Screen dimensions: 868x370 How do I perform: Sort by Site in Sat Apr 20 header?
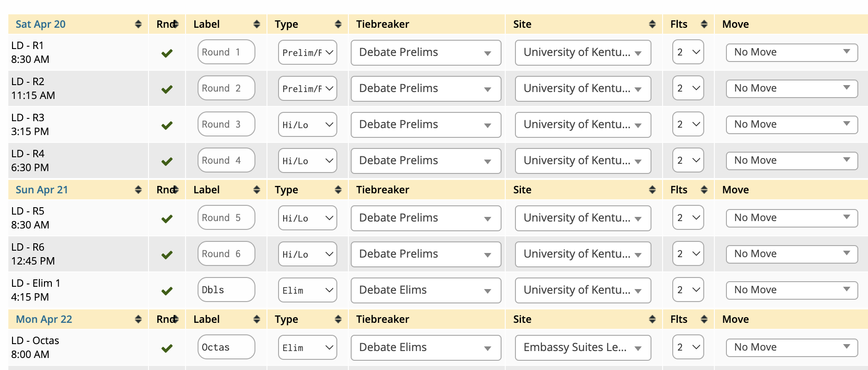[x=652, y=24]
